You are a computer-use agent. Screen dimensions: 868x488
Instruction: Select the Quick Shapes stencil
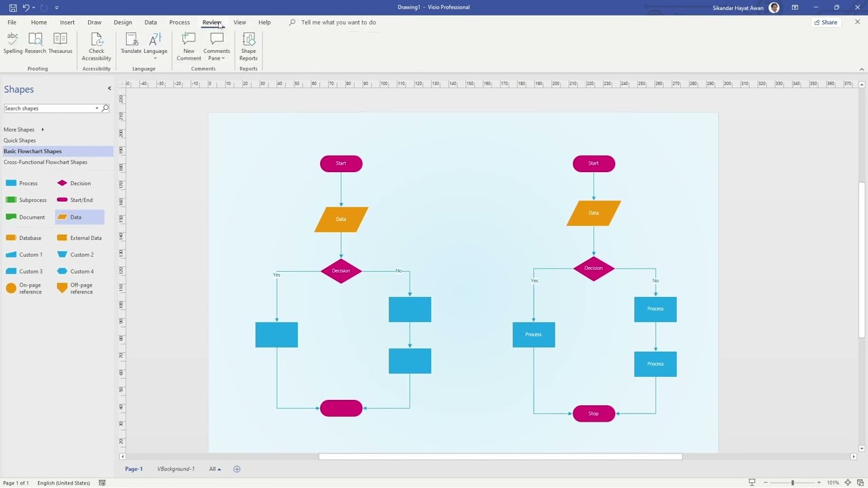(20, 140)
